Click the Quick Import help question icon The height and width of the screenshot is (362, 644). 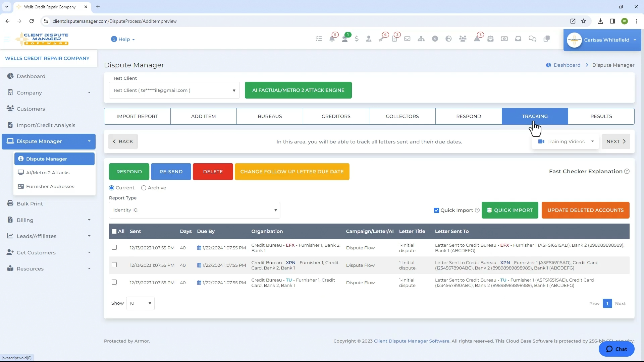click(477, 210)
